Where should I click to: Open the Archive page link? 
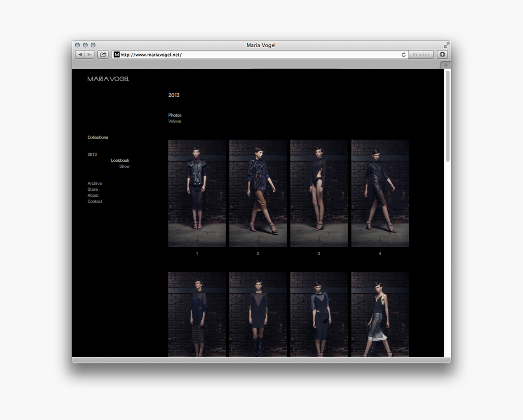(x=95, y=183)
